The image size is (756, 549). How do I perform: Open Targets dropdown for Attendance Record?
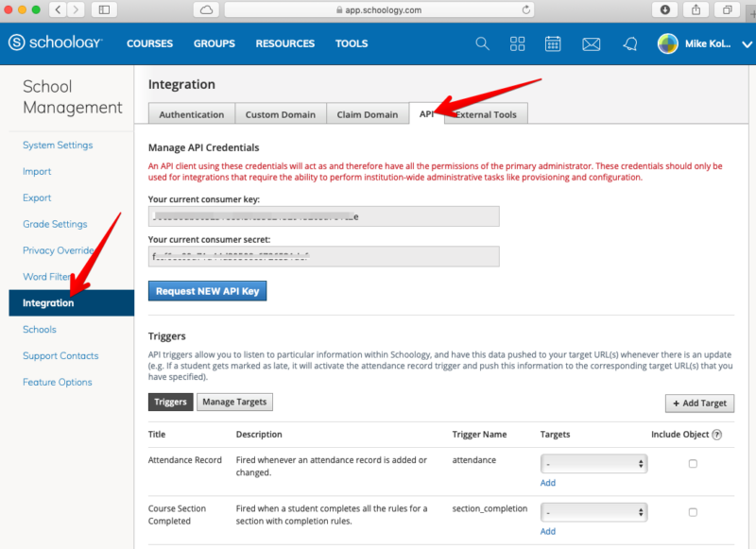pos(593,464)
